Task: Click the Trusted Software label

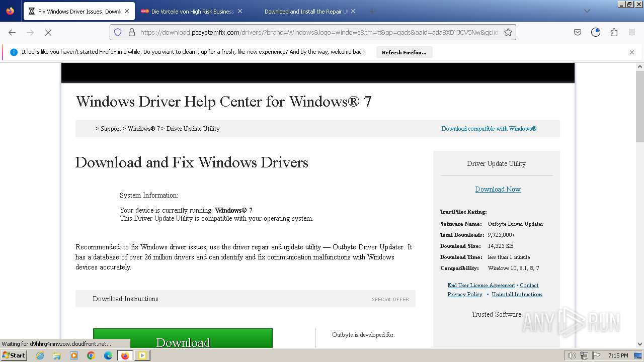Action: click(x=497, y=314)
